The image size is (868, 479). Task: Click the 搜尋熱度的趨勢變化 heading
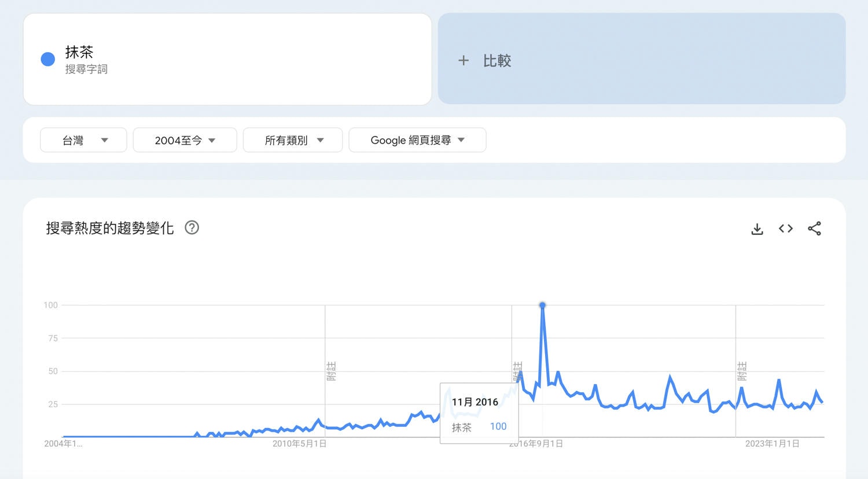point(110,228)
